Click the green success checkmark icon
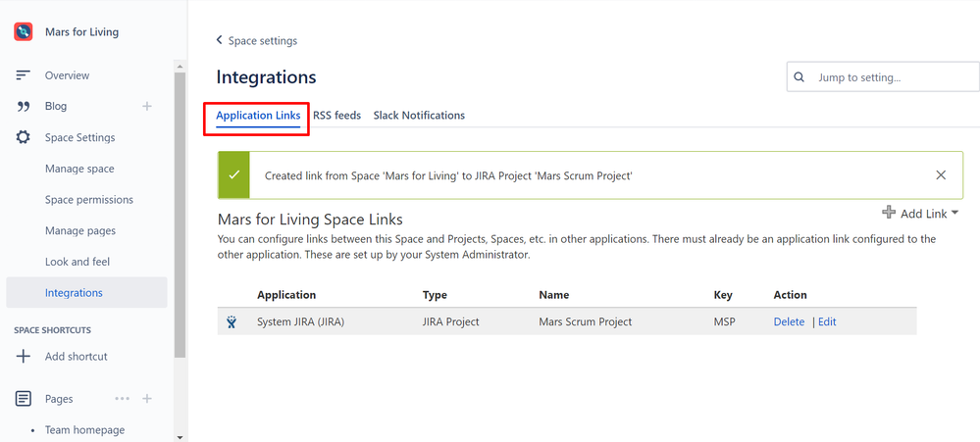The width and height of the screenshot is (980, 442). pos(233,175)
